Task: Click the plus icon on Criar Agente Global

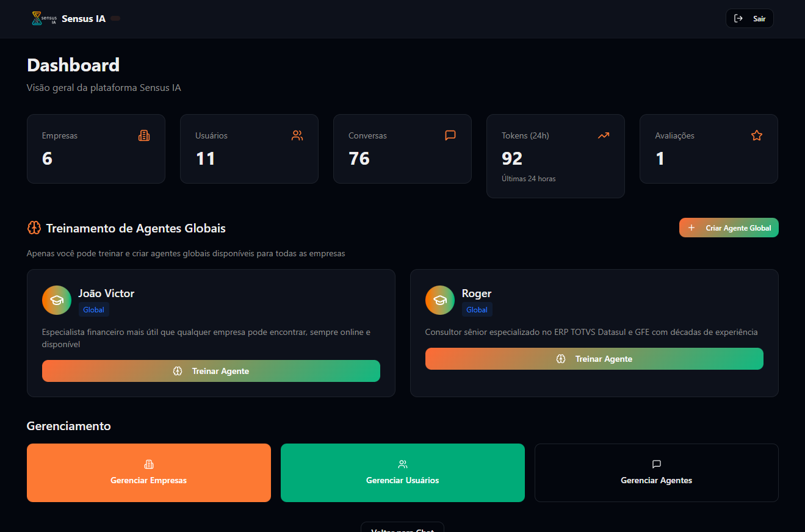Action: [x=690, y=227]
